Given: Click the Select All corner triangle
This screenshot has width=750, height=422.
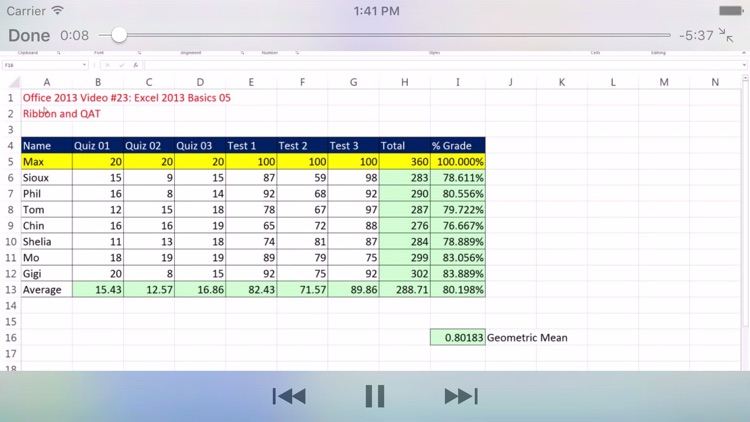Looking at the screenshot, I should [x=14, y=82].
